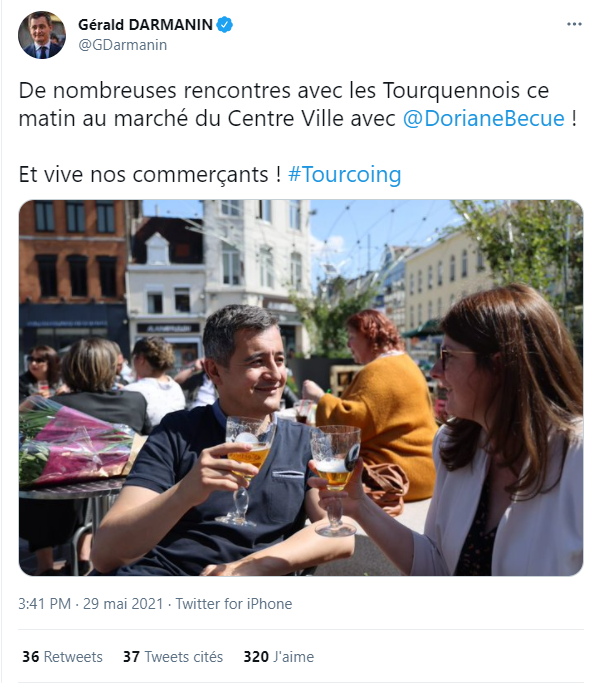Open the #Tourcoing hashtag
The width and height of the screenshot is (600, 683).
point(345,174)
